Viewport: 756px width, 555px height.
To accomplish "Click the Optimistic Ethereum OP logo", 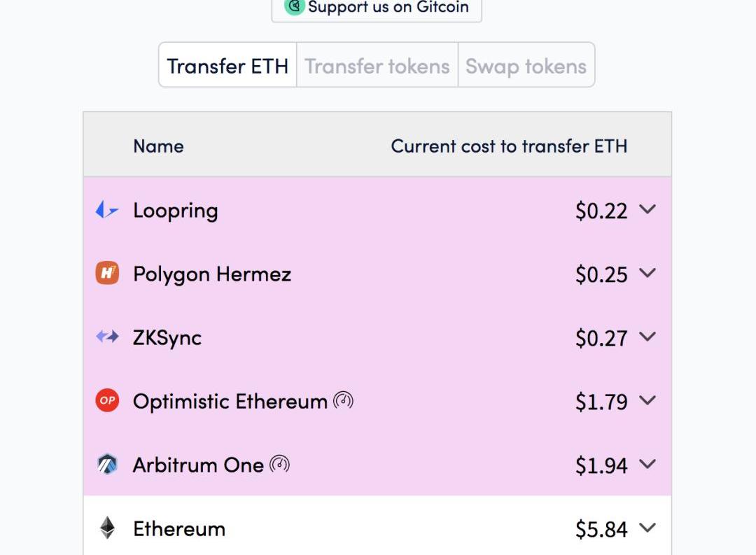I will point(107,401).
